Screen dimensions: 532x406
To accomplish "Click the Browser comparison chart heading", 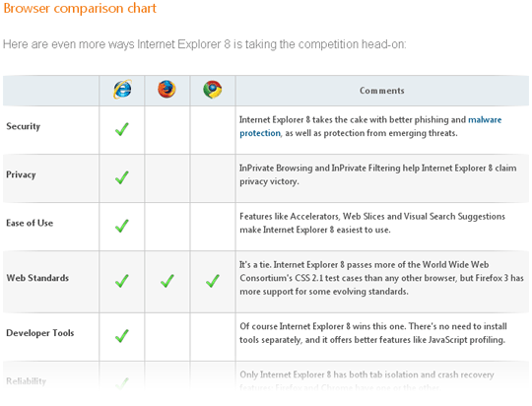I will (x=80, y=8).
